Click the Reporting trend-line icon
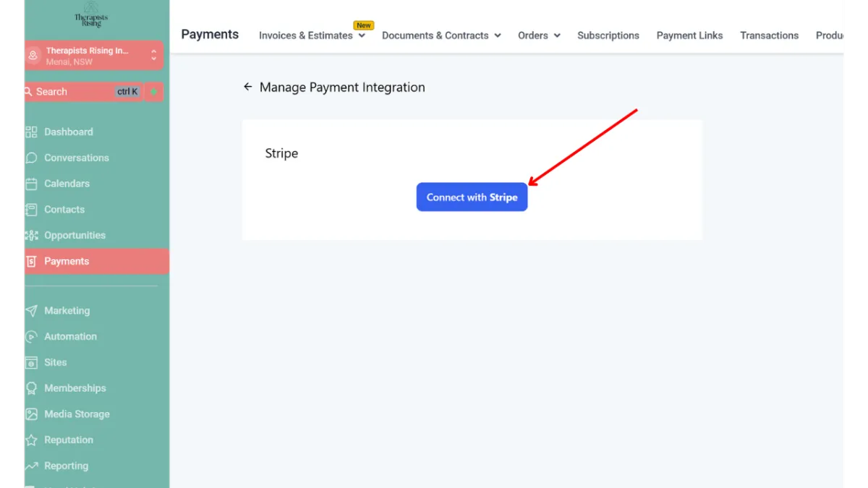868x488 pixels. tap(31, 466)
